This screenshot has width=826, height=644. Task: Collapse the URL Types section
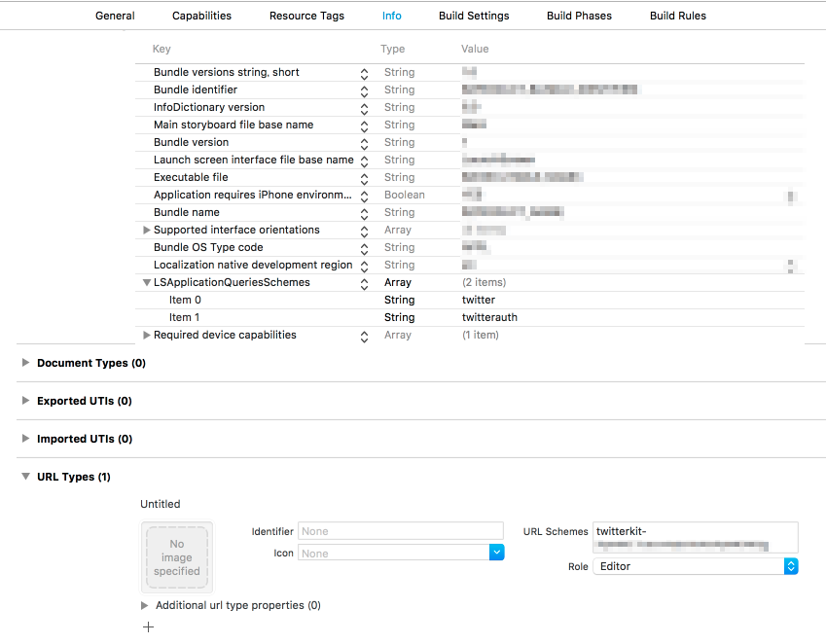tap(24, 478)
